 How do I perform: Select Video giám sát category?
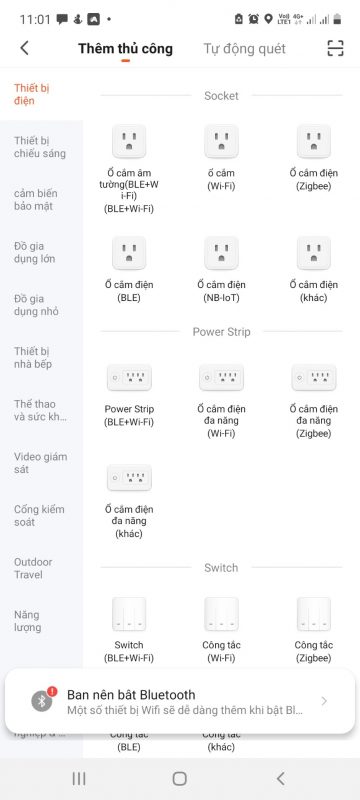[40, 463]
